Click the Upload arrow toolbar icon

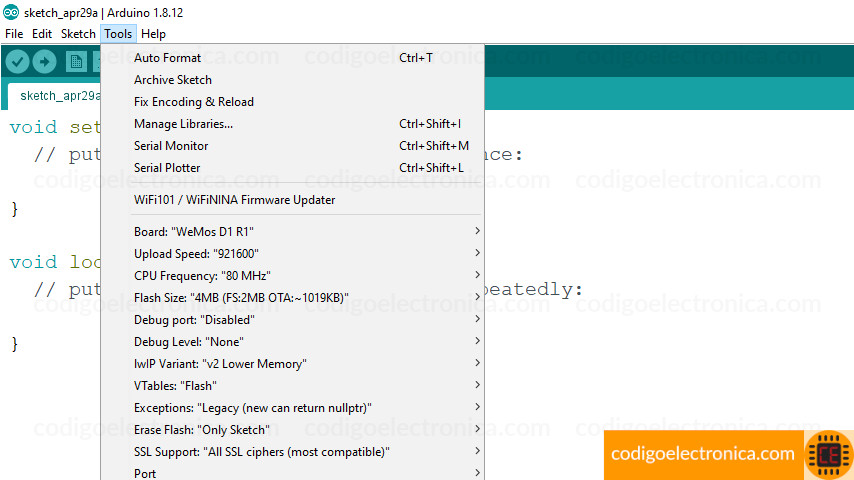click(x=45, y=62)
